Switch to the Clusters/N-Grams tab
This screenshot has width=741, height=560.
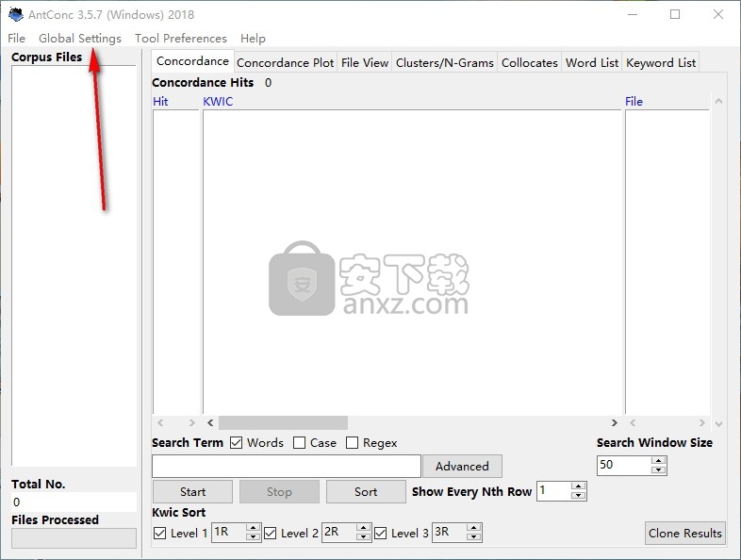tap(444, 62)
